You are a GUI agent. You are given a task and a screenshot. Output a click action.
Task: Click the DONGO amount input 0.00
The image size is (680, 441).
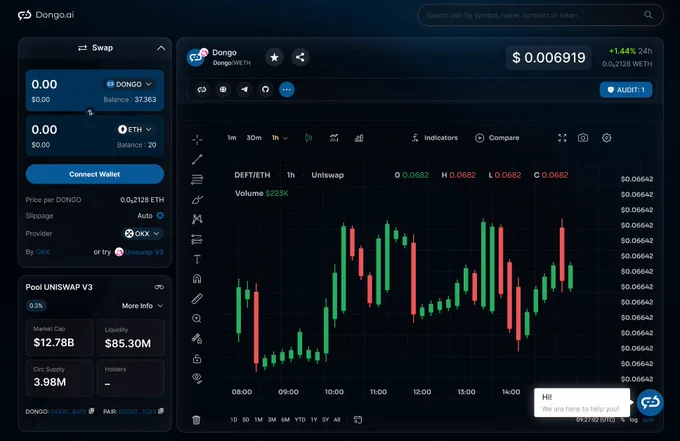tap(44, 84)
